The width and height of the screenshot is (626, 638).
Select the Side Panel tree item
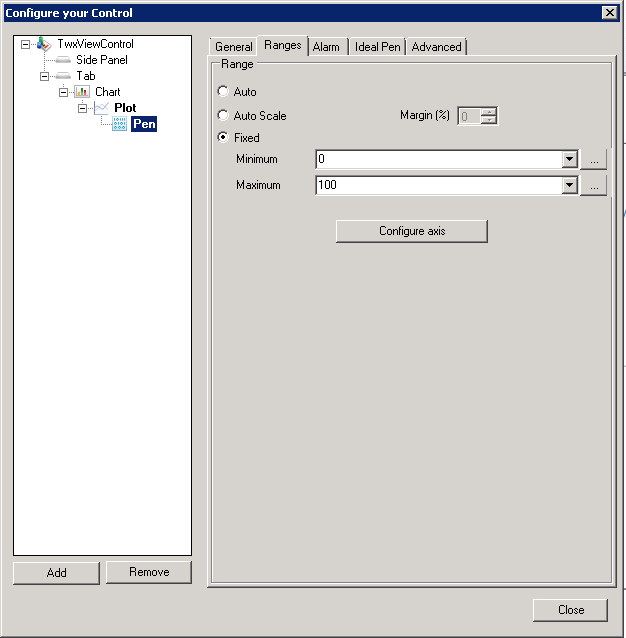coord(102,60)
